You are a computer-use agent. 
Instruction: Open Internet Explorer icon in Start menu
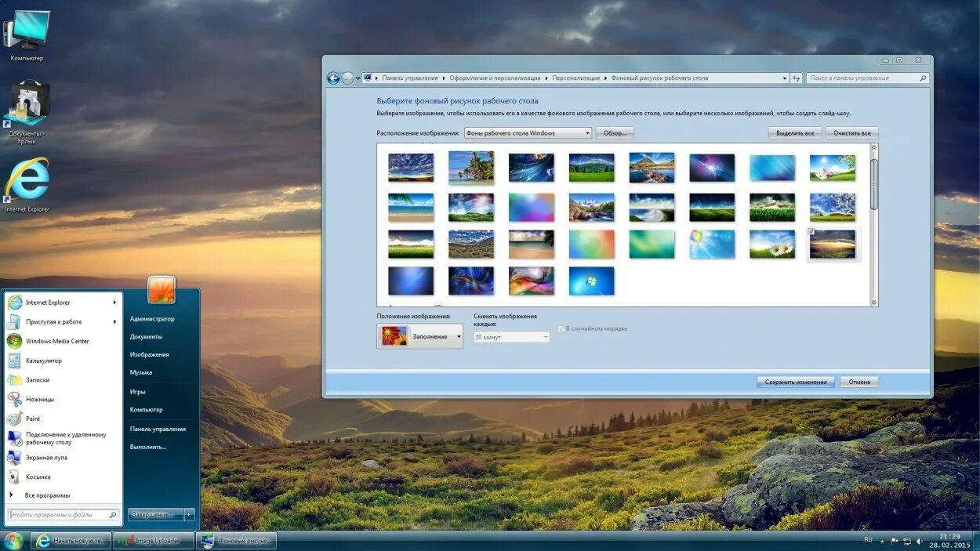coord(15,303)
